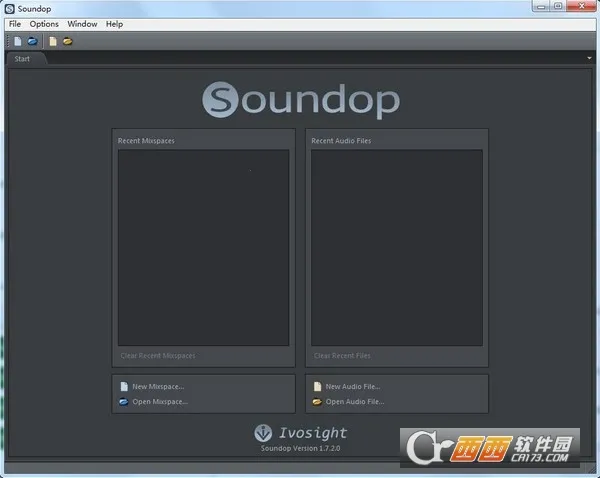Click the Soundop title bar app icon
Image resolution: width=600 pixels, height=478 pixels.
tap(10, 8)
